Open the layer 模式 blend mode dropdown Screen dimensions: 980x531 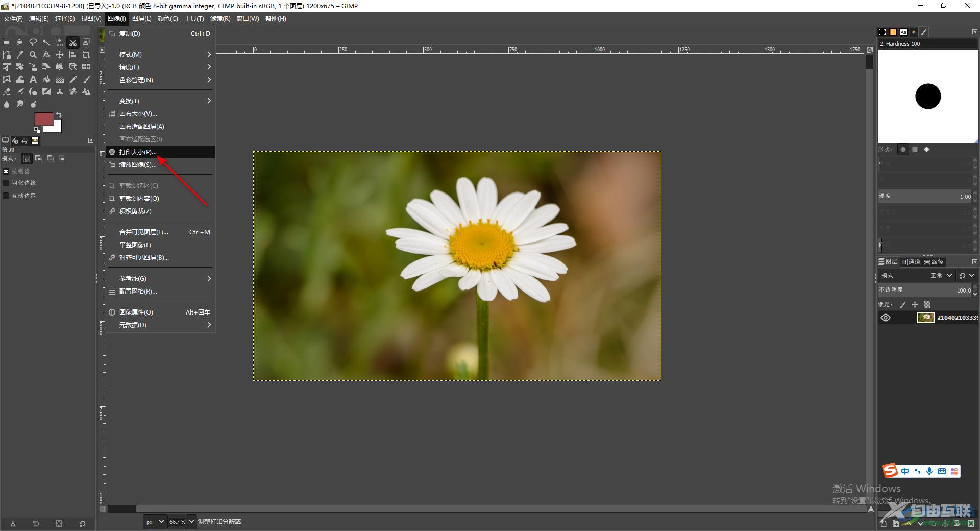point(916,275)
